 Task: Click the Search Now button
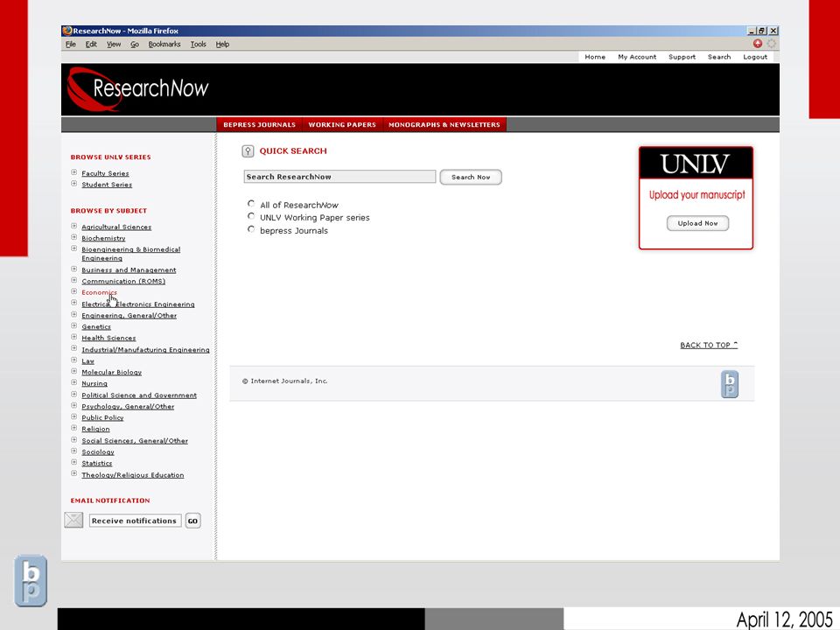(471, 178)
